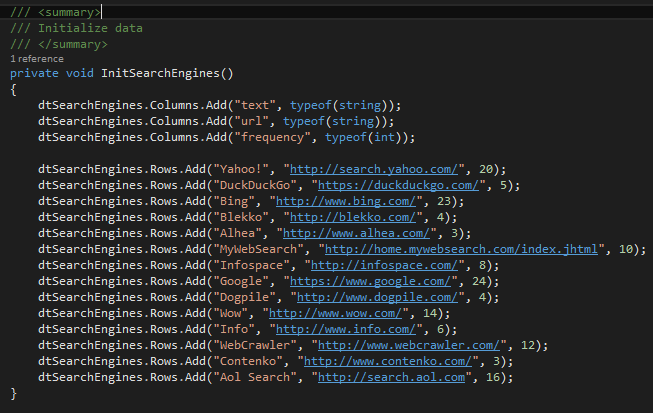Open the www.webcrawler.com link

coord(409,345)
